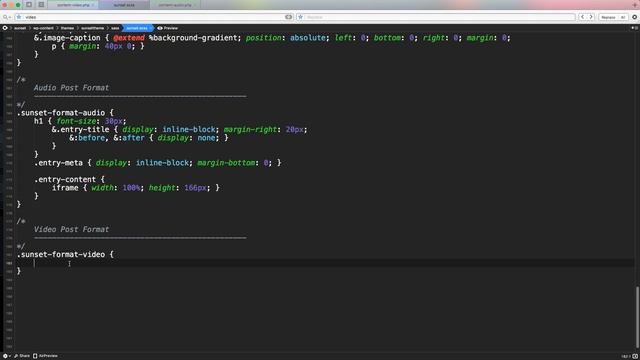
Task: Click the star icon in the find field
Action: [x=19, y=17]
